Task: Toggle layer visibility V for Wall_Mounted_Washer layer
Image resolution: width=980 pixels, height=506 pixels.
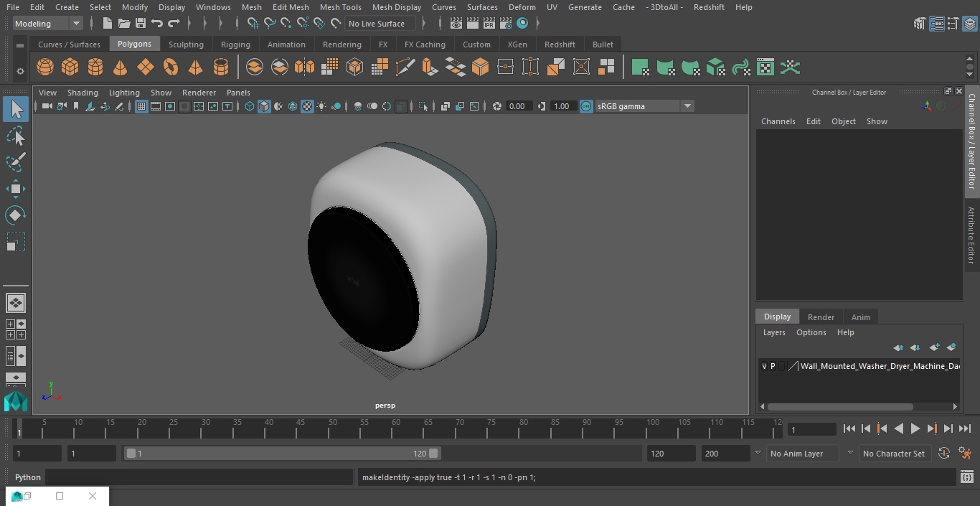Action: (764, 366)
